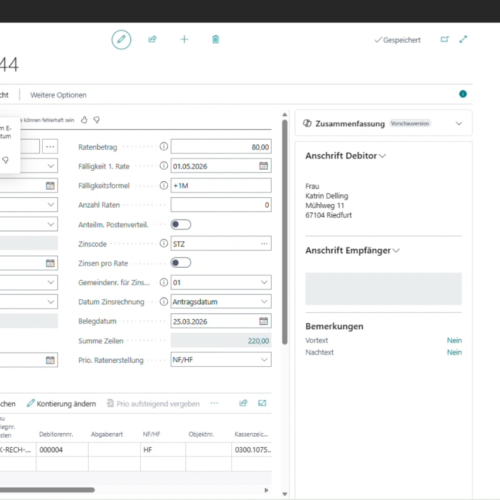This screenshot has width=500, height=500.
Task: Click the plus icon to create new record
Action: [x=184, y=39]
